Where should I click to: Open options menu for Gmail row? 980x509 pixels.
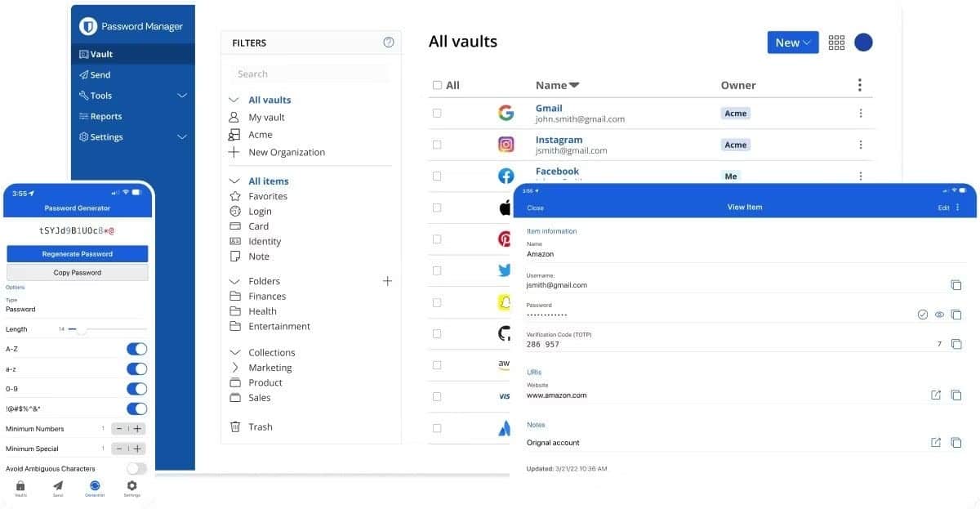[x=860, y=114]
